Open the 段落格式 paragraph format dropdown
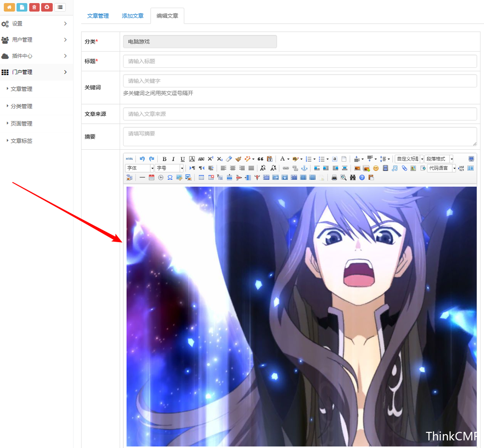 click(x=439, y=159)
